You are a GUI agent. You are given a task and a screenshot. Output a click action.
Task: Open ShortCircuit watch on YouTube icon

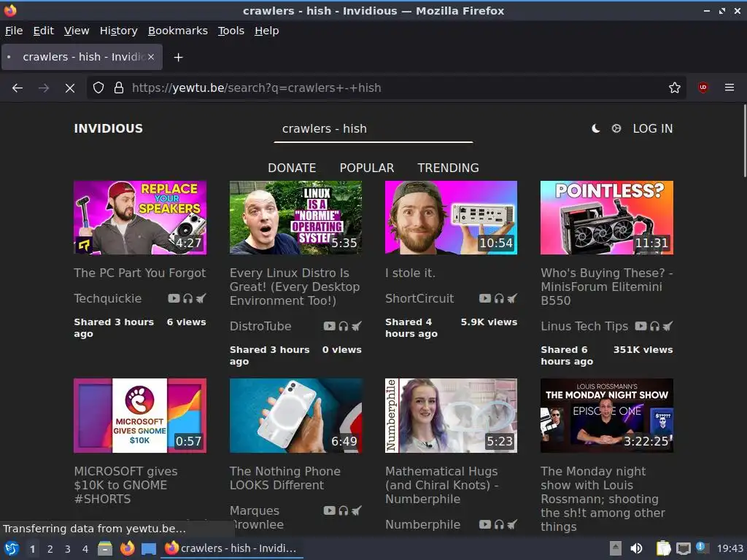pyautogui.click(x=484, y=298)
